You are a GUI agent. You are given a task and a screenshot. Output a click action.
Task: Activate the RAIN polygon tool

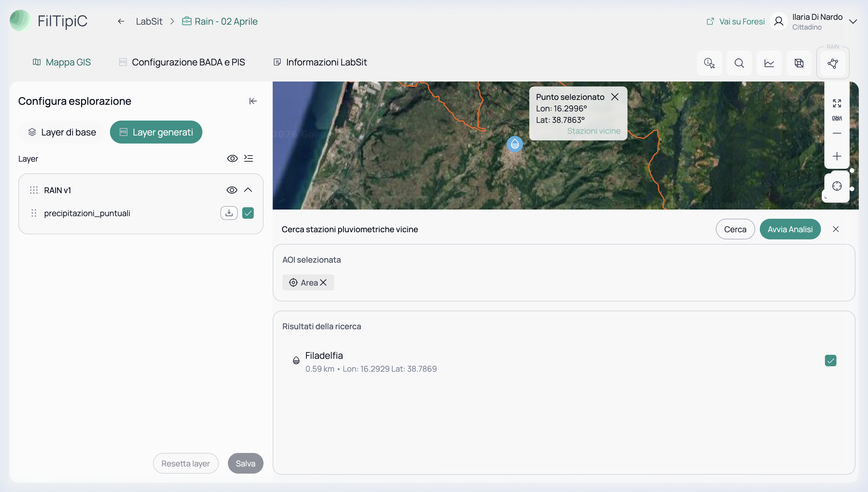[x=833, y=63]
